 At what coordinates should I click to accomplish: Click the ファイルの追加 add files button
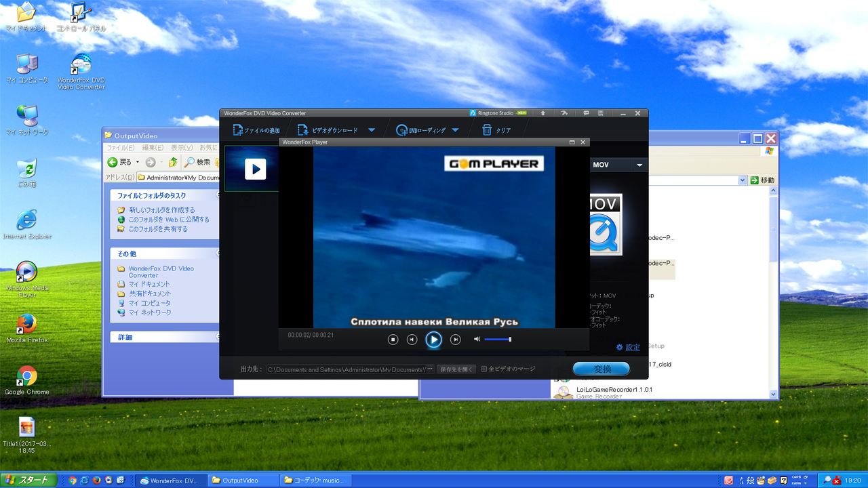[x=256, y=130]
